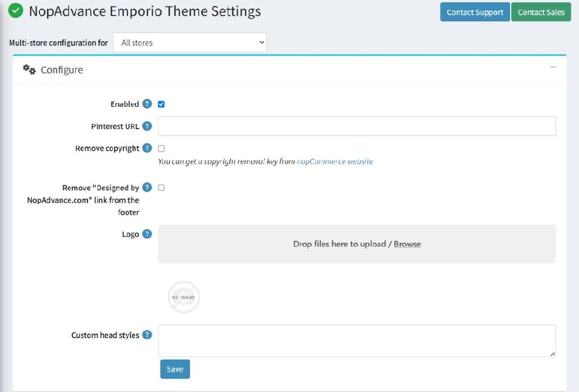The height and width of the screenshot is (392, 579).
Task: Click the logo upload drop area
Action: [357, 244]
